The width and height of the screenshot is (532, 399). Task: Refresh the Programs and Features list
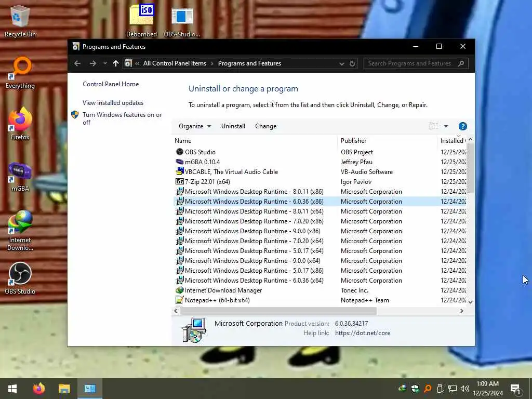click(352, 63)
